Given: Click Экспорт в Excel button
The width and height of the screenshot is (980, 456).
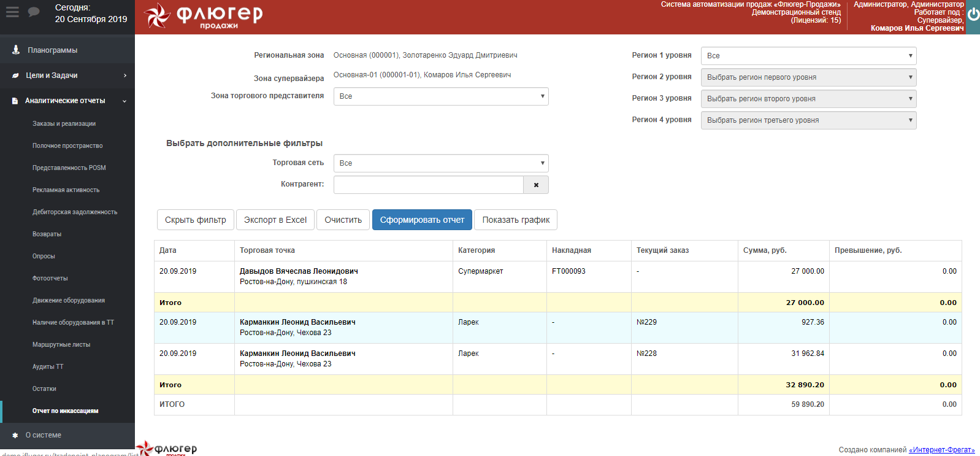Looking at the screenshot, I should coord(275,220).
